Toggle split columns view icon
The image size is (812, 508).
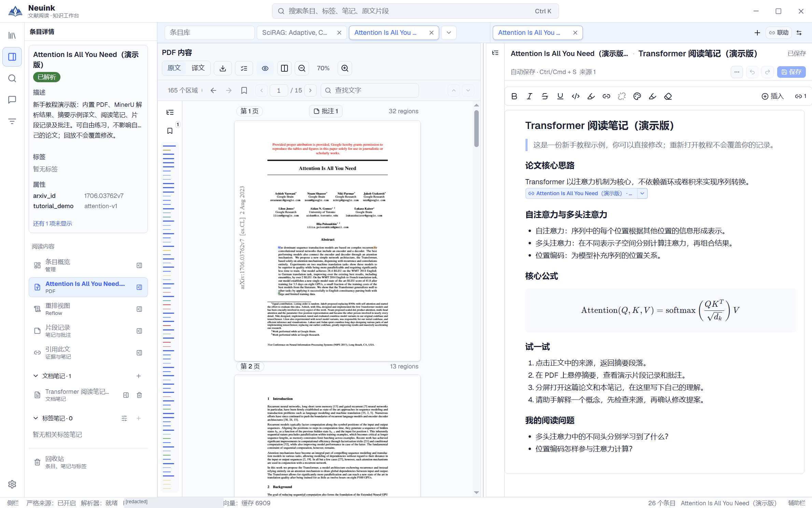(x=284, y=68)
